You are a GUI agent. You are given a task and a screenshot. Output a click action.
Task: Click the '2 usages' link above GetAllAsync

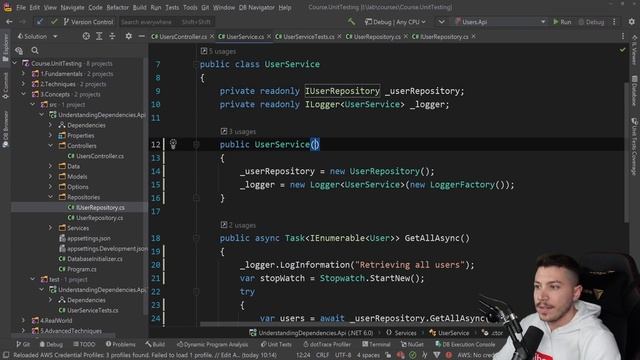coord(238,225)
